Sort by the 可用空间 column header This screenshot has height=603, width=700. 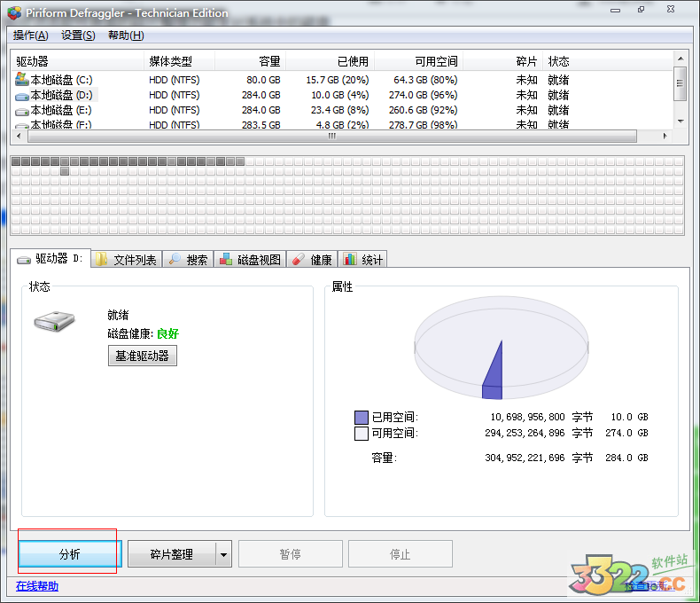pyautogui.click(x=419, y=61)
